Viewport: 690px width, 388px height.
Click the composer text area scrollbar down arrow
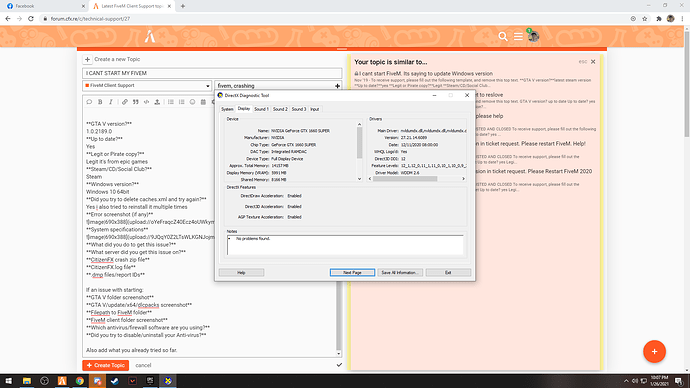pos(338,353)
